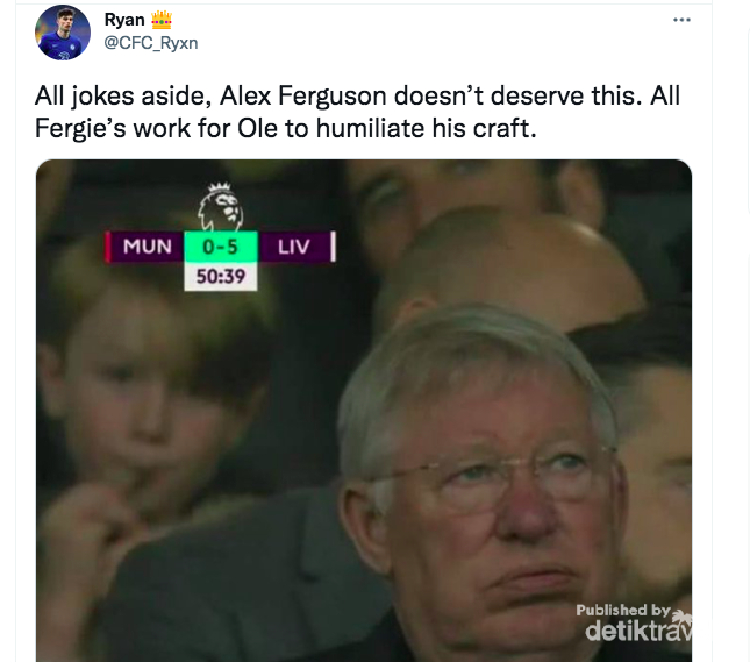Screen dimensions: 750x662
Task: Click the palm tree icon in watermark
Action: click(x=682, y=617)
